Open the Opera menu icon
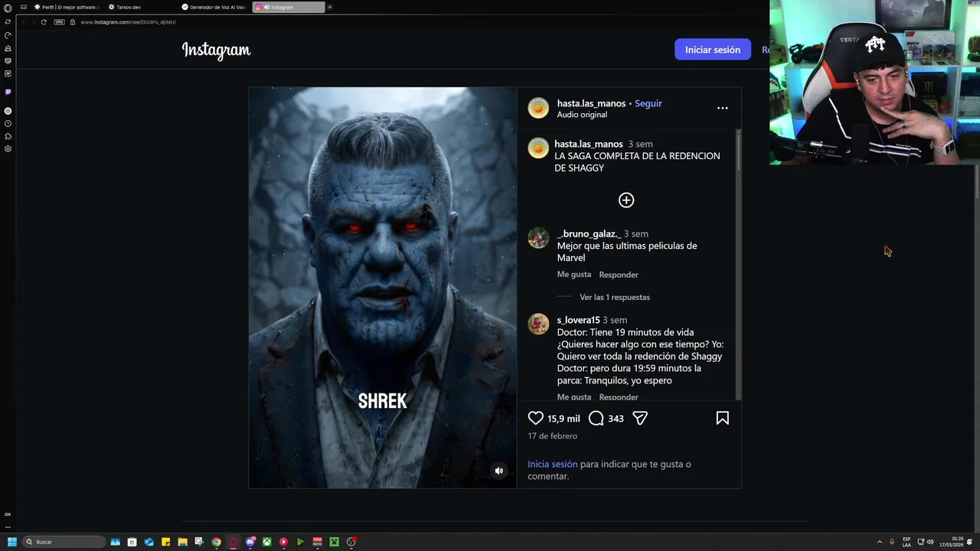This screenshot has height=551, width=980. (8, 8)
